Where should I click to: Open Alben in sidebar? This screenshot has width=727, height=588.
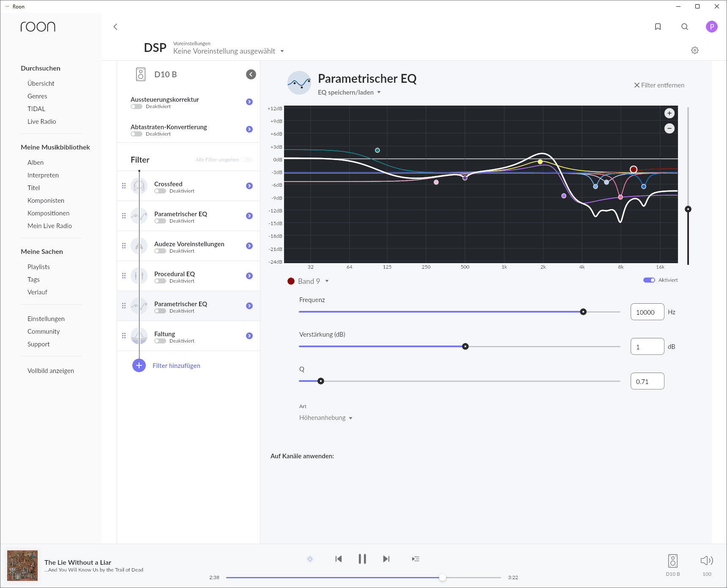coord(36,163)
